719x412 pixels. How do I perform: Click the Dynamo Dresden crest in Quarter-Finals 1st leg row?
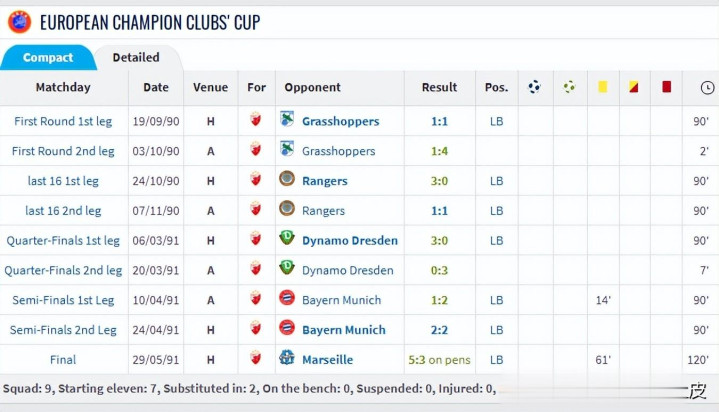(x=287, y=238)
